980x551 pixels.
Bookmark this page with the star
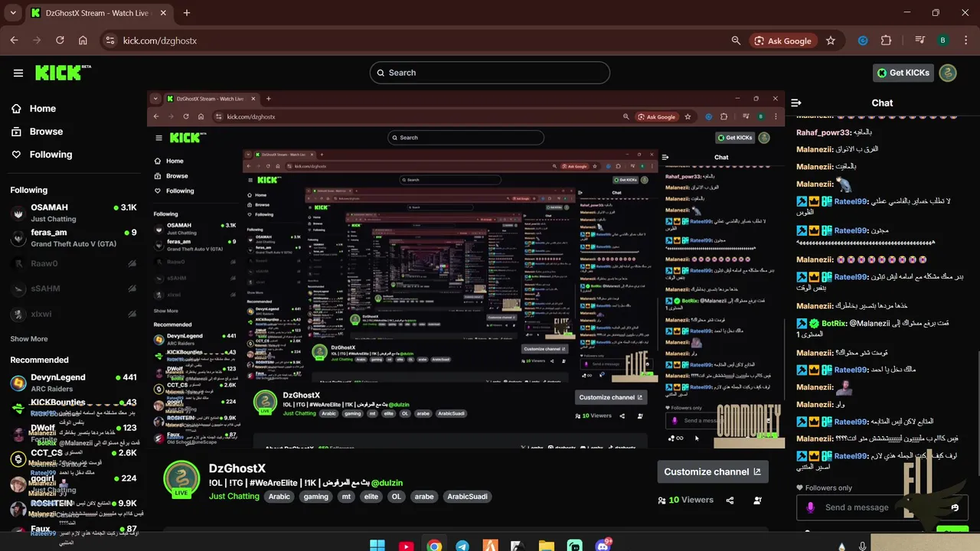[x=831, y=41]
